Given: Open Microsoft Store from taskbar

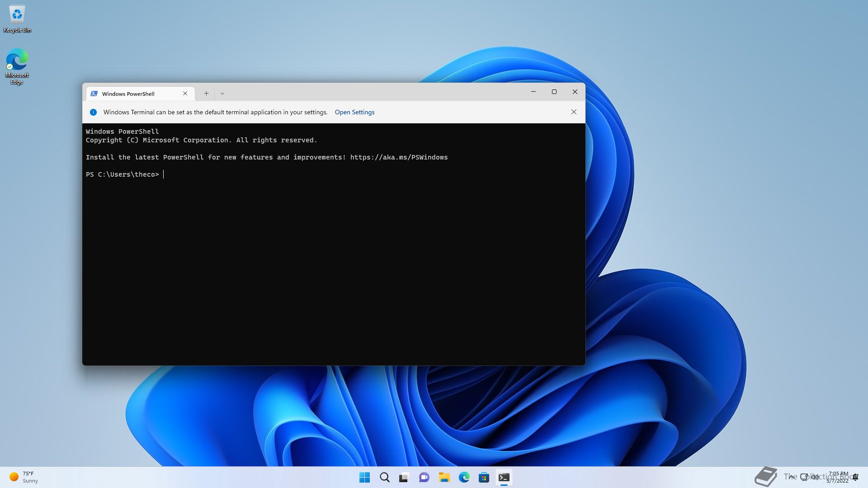Looking at the screenshot, I should point(484,478).
